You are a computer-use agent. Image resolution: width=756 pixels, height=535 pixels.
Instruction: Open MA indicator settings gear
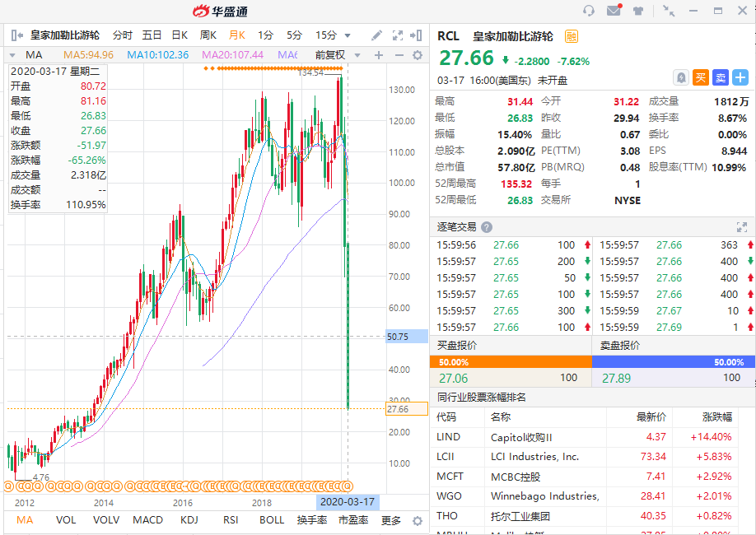click(418, 55)
